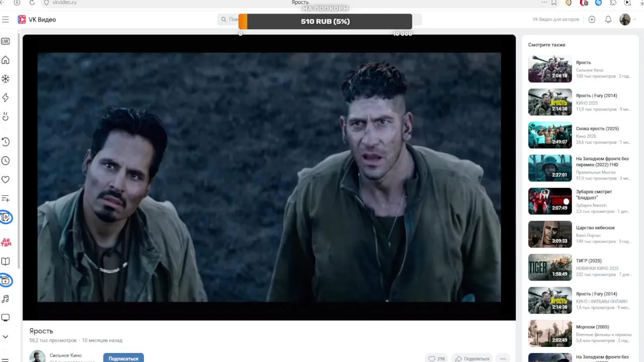
Task: Open the profile avatar menu
Action: point(625,20)
